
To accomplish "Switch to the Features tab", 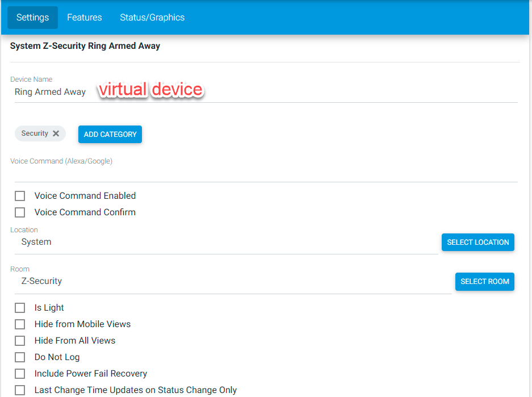I will tap(85, 17).
